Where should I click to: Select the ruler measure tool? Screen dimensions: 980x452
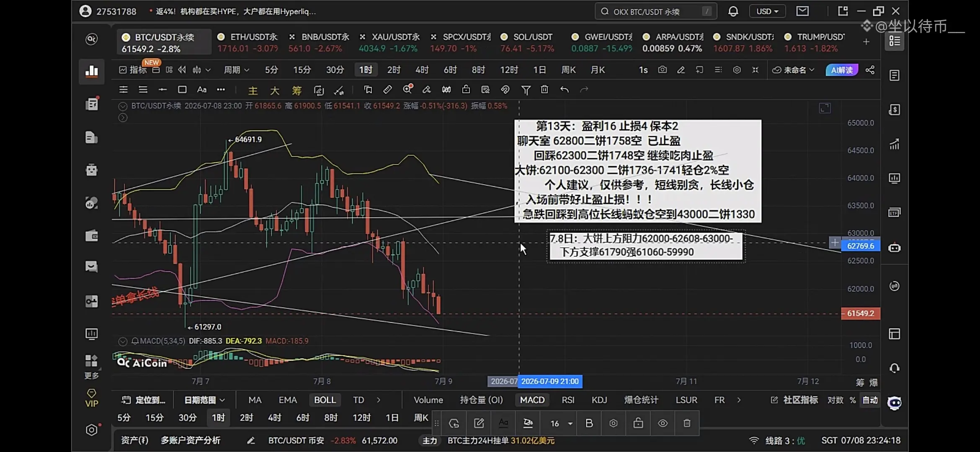[x=387, y=90]
